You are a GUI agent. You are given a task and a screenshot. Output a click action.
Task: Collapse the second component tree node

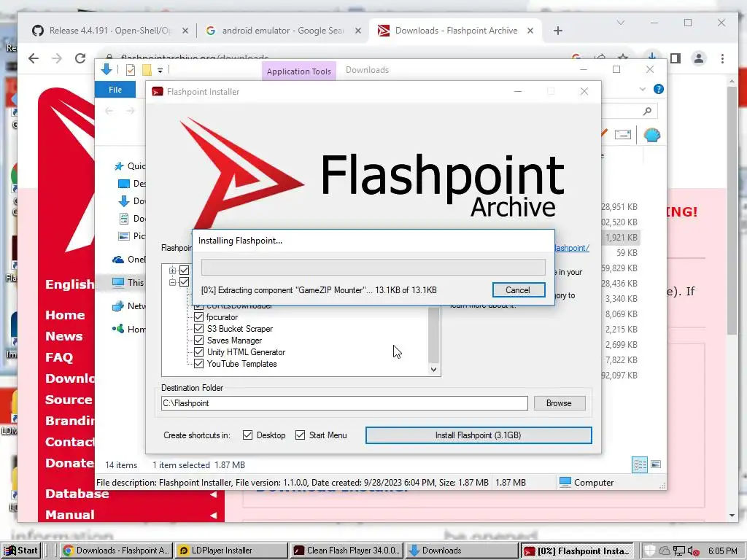(172, 282)
